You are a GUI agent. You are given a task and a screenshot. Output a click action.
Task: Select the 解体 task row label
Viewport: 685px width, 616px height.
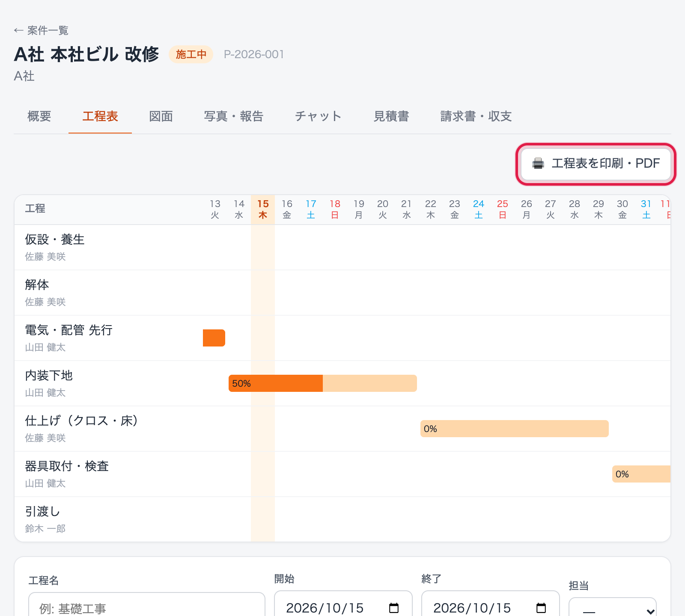37,285
